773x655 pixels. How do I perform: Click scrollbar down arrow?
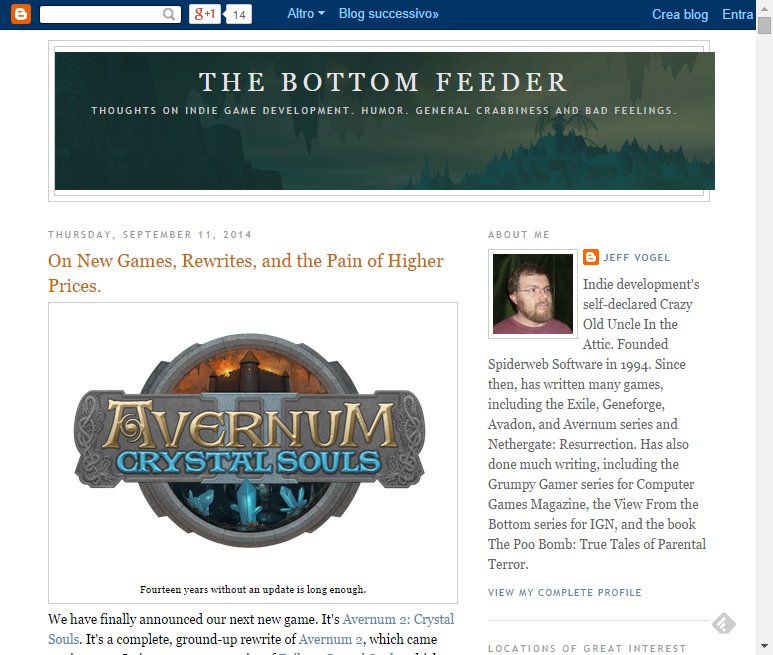[764, 646]
